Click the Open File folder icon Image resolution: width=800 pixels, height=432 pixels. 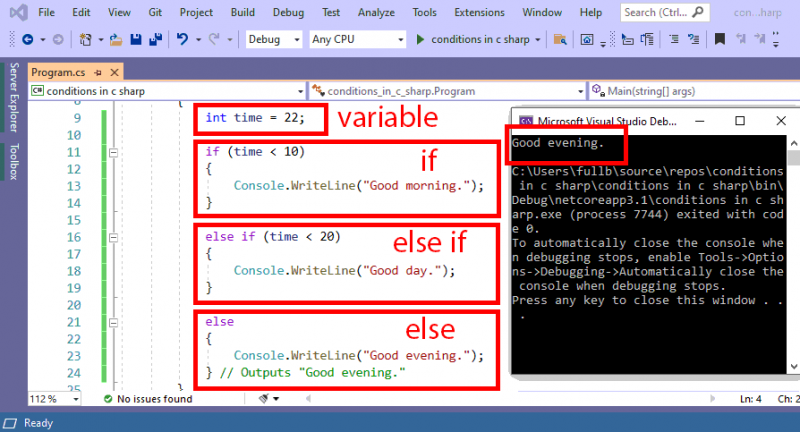[116, 39]
